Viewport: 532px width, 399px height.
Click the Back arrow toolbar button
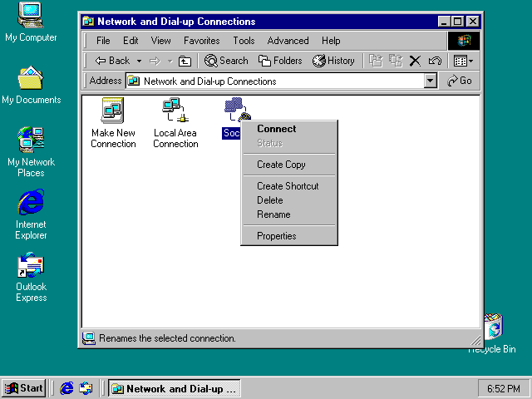pos(113,61)
